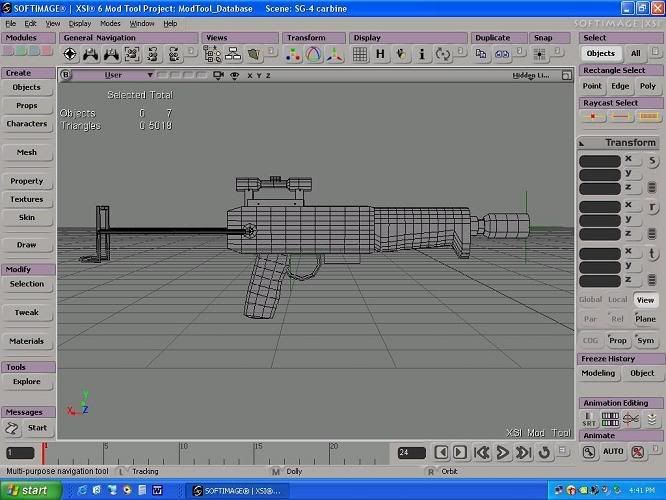
Task: Open the scene explorer tree icon in Views
Action: (x=212, y=54)
